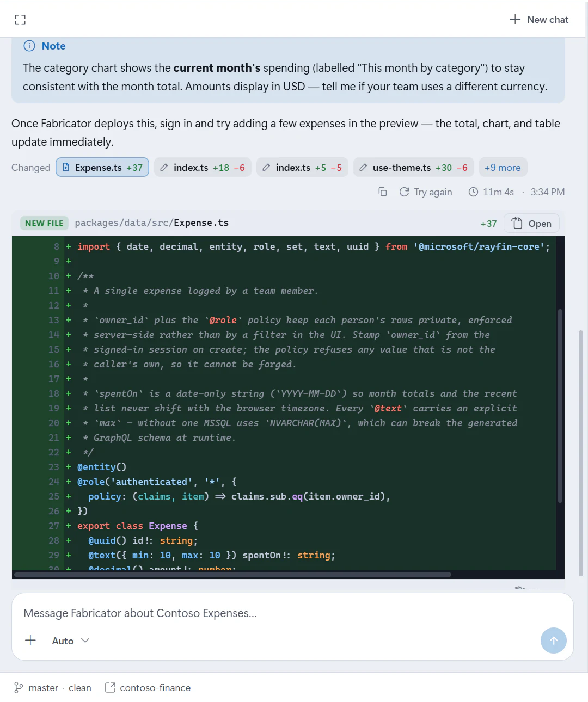
Task: Select the index.ts +5 −5 file chip
Action: (302, 168)
